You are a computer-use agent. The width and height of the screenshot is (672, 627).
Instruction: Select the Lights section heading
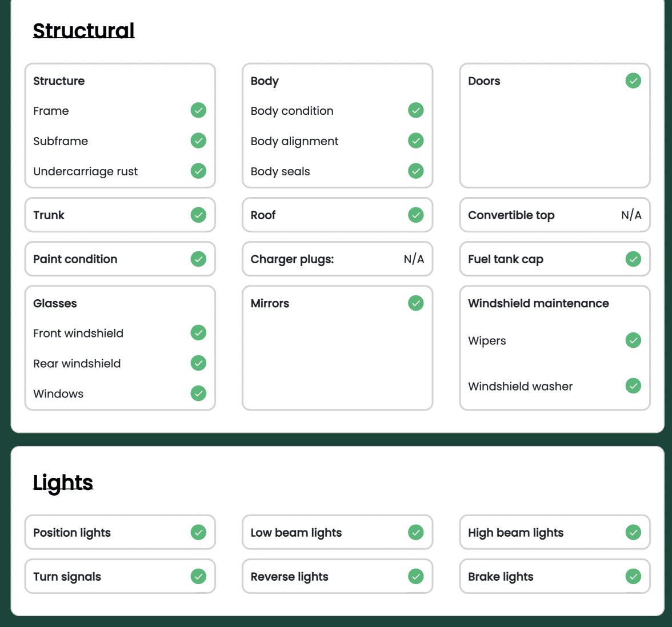[63, 482]
